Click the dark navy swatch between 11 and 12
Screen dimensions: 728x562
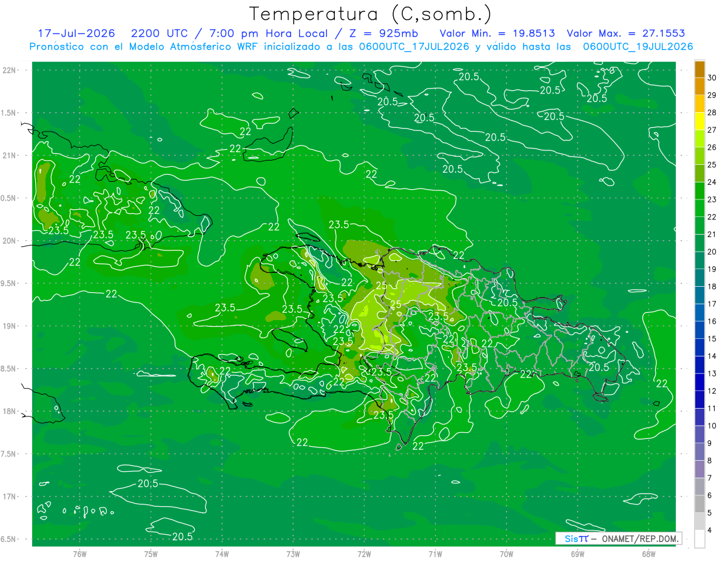[x=699, y=400]
